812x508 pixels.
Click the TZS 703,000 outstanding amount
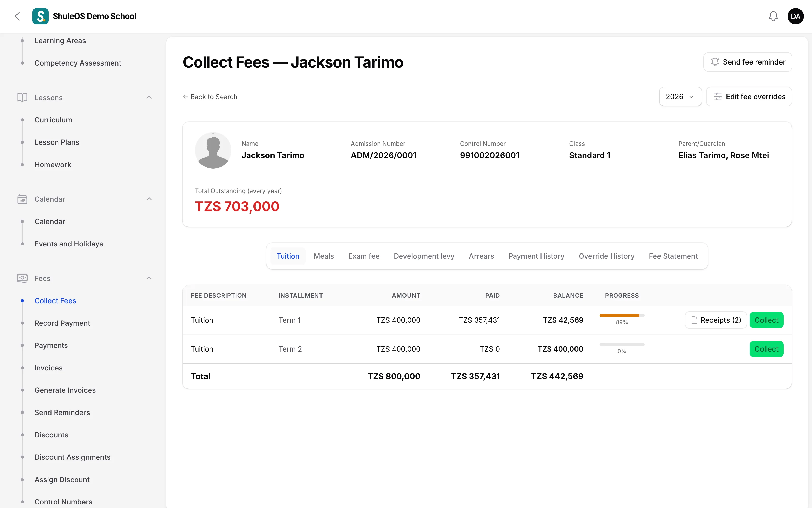[x=237, y=206]
